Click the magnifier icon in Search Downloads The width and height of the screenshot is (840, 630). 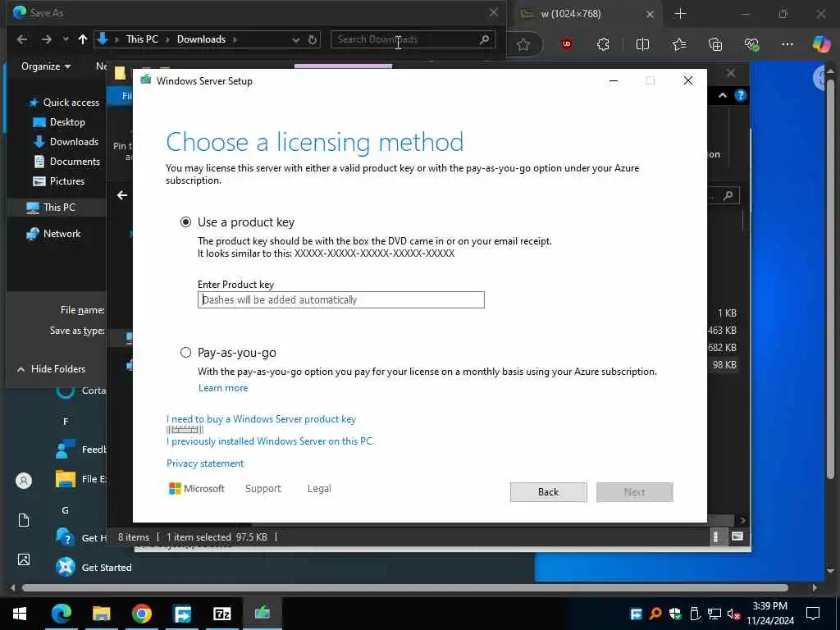[x=484, y=39]
